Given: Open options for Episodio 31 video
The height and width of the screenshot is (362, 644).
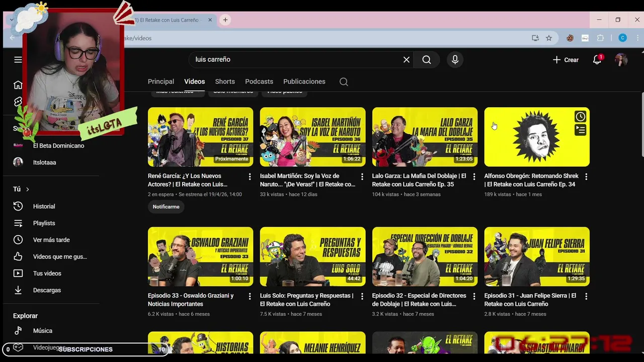Looking at the screenshot, I should [x=586, y=296].
